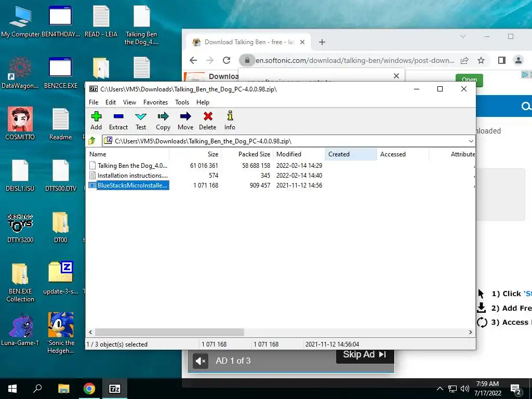
Task: Click the Softonic search magnifier icon
Action: [x=526, y=107]
